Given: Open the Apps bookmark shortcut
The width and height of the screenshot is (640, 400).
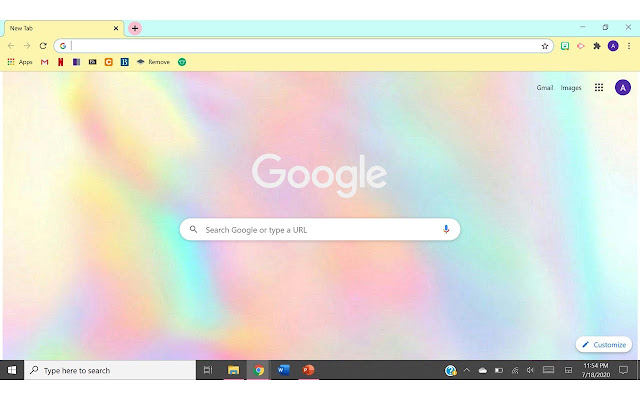Looking at the screenshot, I should [20, 62].
